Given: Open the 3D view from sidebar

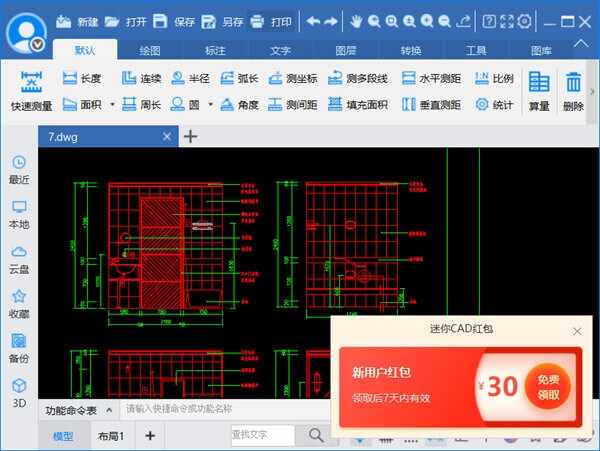Looking at the screenshot, I should pos(19,391).
